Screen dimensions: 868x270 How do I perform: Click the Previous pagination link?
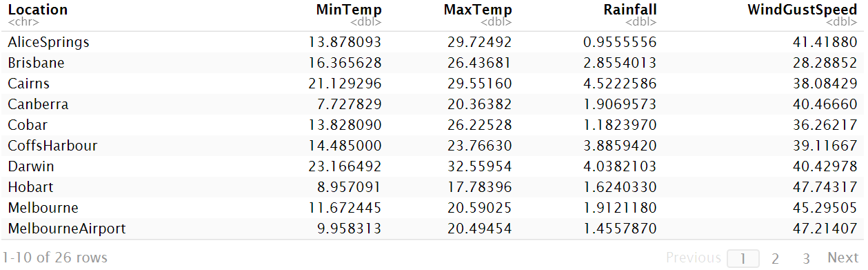click(694, 258)
